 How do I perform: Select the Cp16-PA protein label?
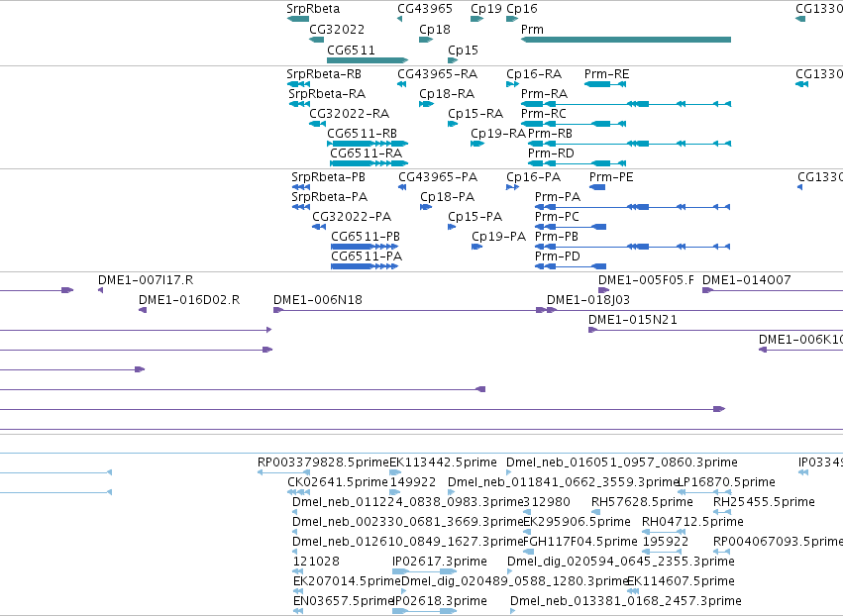[x=533, y=177]
